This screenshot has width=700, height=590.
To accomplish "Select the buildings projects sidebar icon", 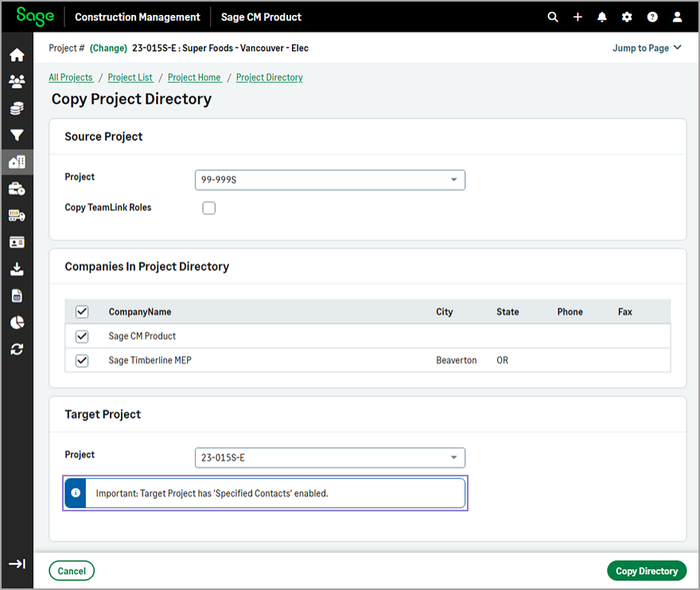I will [17, 161].
